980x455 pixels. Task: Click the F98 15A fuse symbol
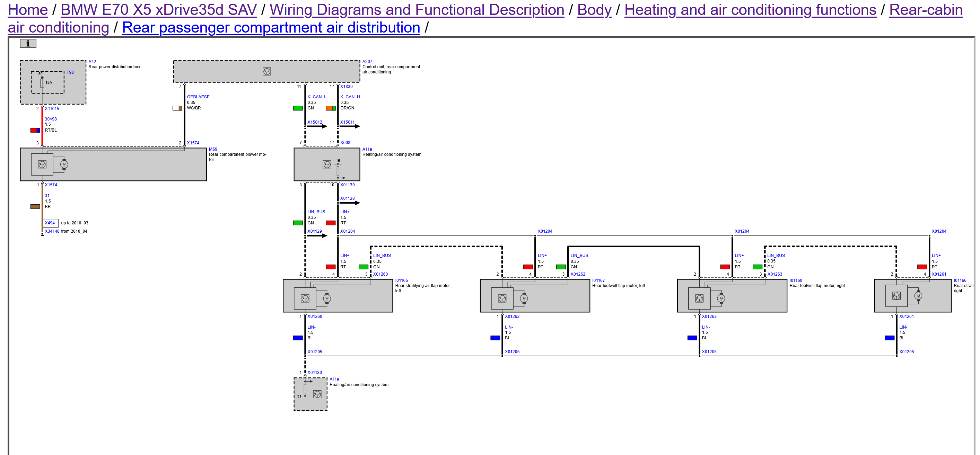42,82
